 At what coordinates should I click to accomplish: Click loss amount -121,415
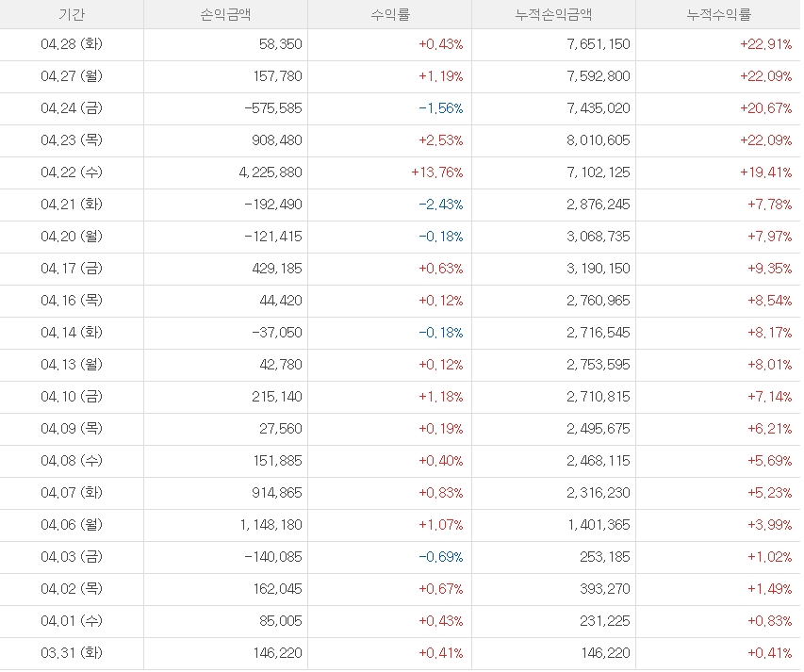click(x=273, y=237)
